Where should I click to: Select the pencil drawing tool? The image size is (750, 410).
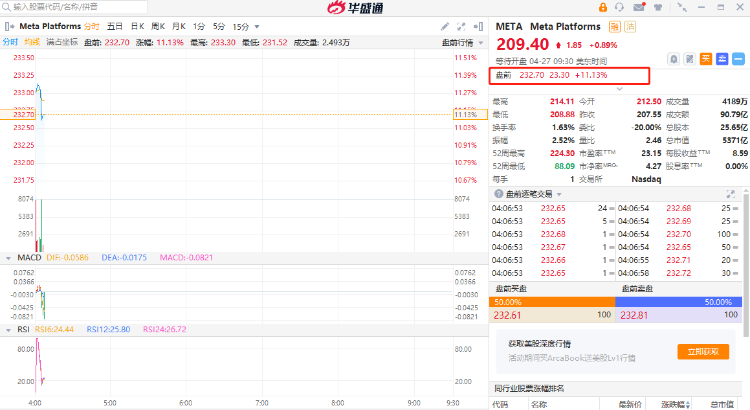click(445, 26)
